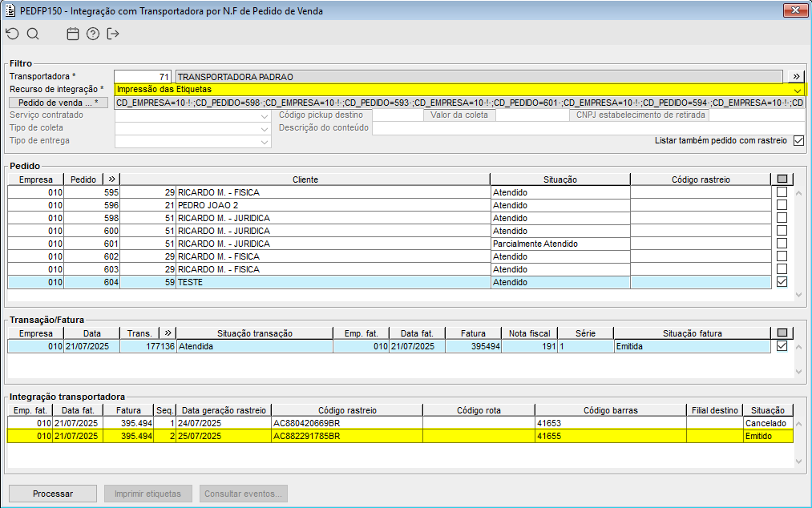Check the checkbox for pedido 595
Screen dimensions: 812x508
coord(782,192)
